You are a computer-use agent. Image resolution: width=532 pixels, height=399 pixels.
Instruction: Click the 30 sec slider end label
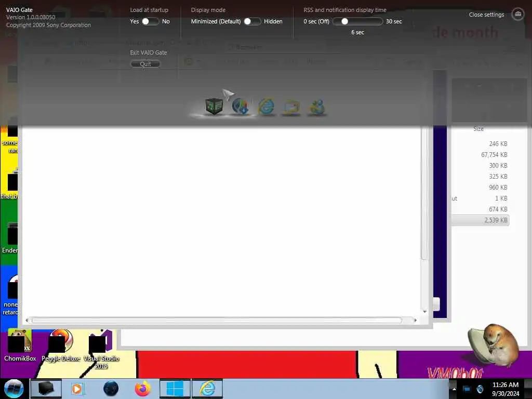pos(394,21)
